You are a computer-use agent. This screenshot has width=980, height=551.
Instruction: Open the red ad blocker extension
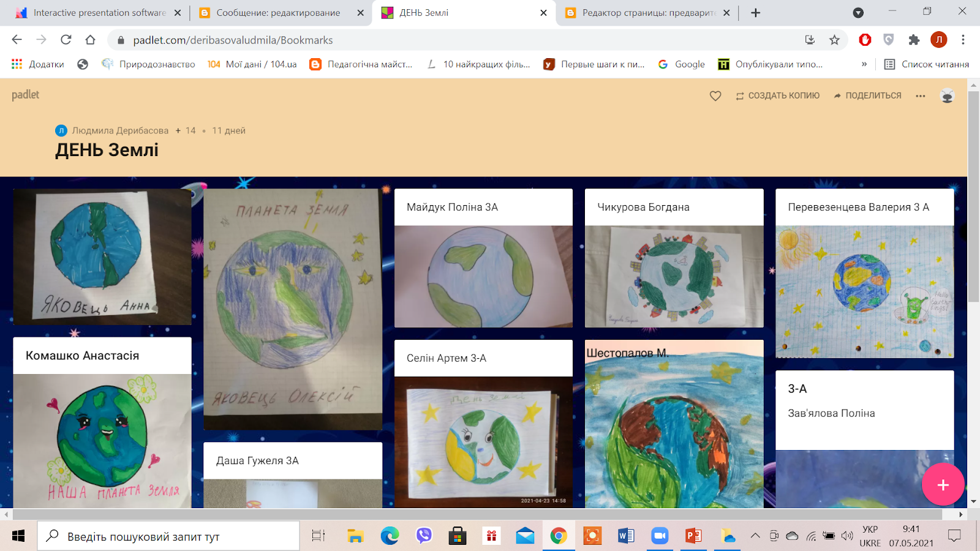pos(865,40)
